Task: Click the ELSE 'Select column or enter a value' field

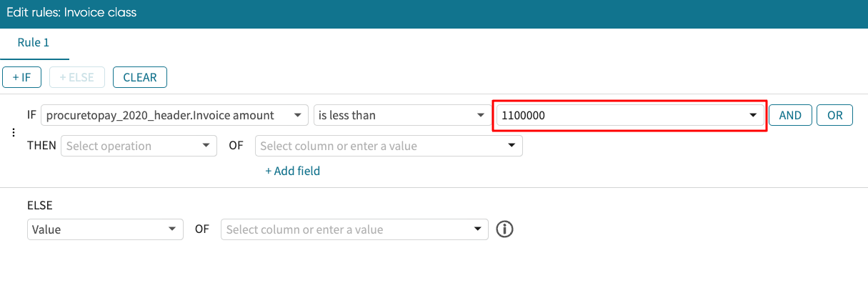Action: [x=346, y=229]
